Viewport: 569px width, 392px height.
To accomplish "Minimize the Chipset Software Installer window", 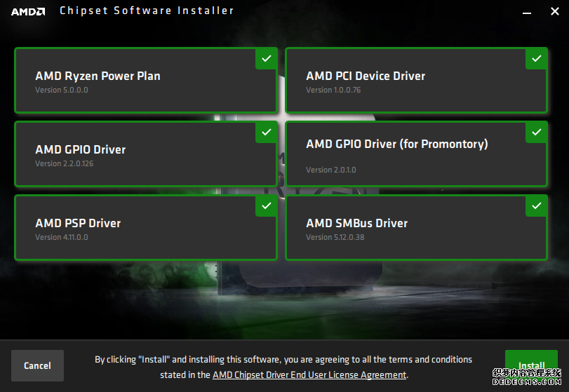I will click(x=527, y=13).
